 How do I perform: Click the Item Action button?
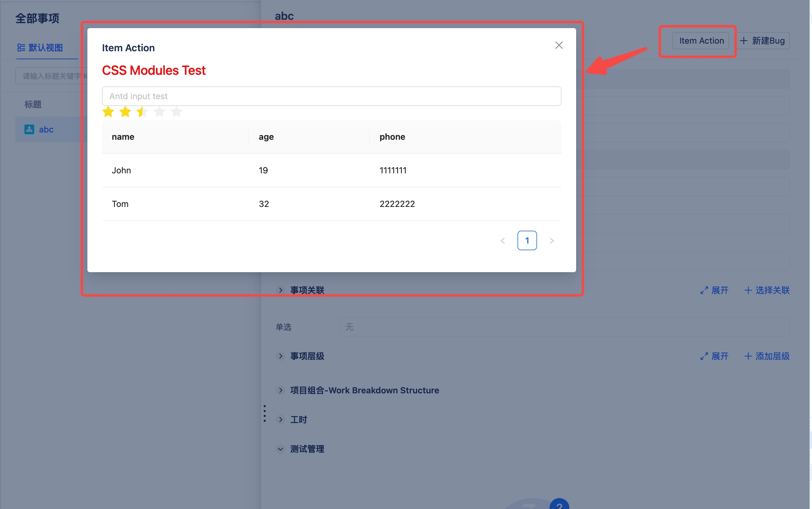[x=701, y=41]
